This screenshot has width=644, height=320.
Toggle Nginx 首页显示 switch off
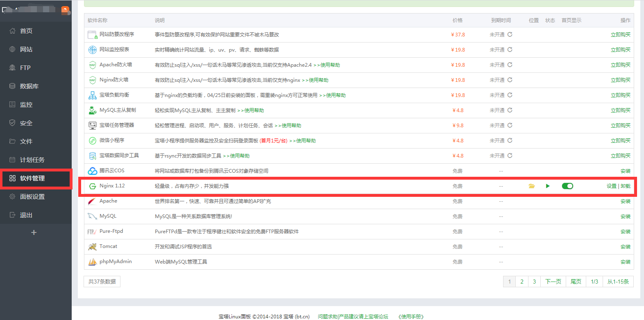point(567,186)
